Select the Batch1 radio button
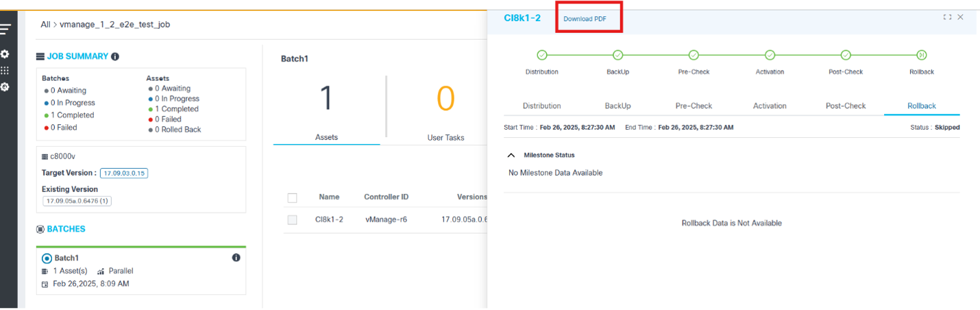The height and width of the screenshot is (310, 980). point(47,259)
